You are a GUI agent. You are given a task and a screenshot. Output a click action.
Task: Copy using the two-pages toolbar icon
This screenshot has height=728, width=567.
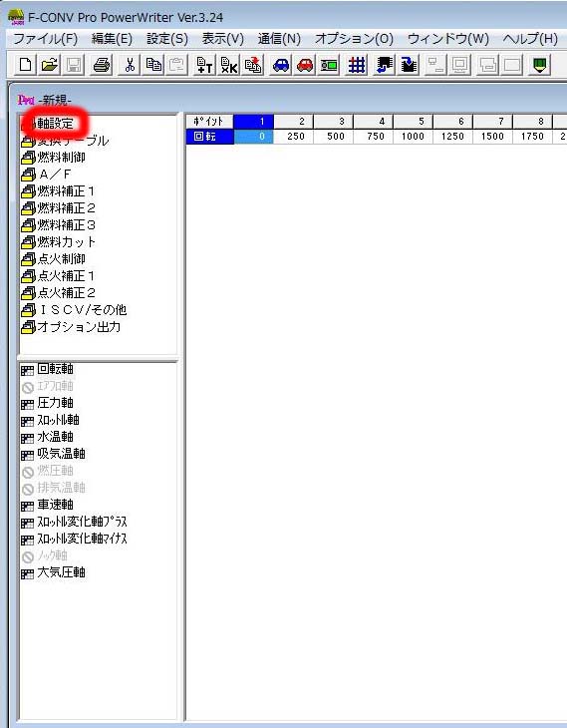pyautogui.click(x=153, y=65)
